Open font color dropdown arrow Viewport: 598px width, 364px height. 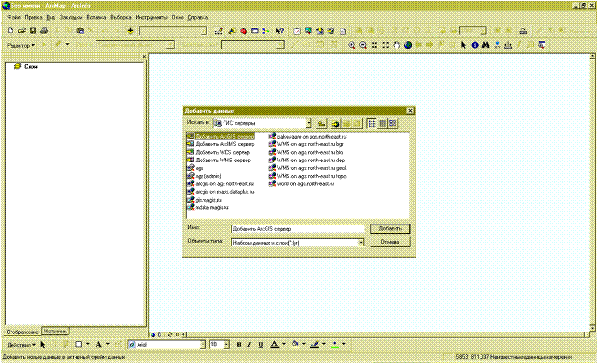click(284, 344)
